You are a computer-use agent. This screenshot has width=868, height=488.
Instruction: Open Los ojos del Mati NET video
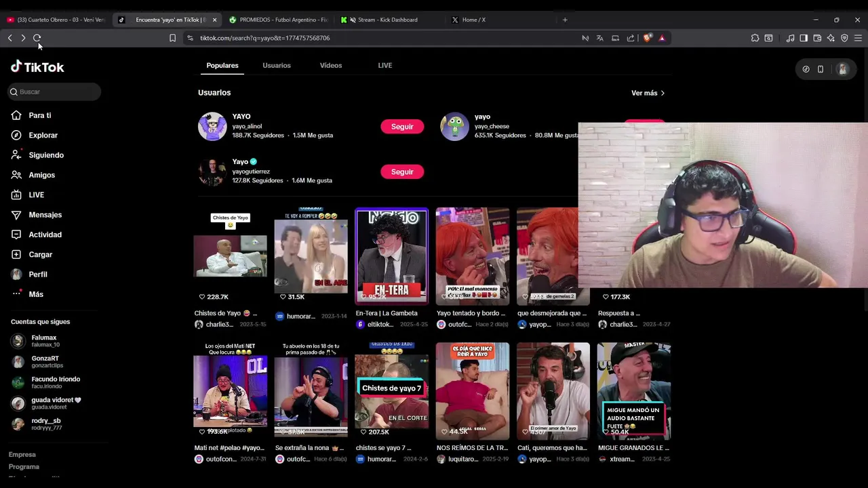(230, 391)
